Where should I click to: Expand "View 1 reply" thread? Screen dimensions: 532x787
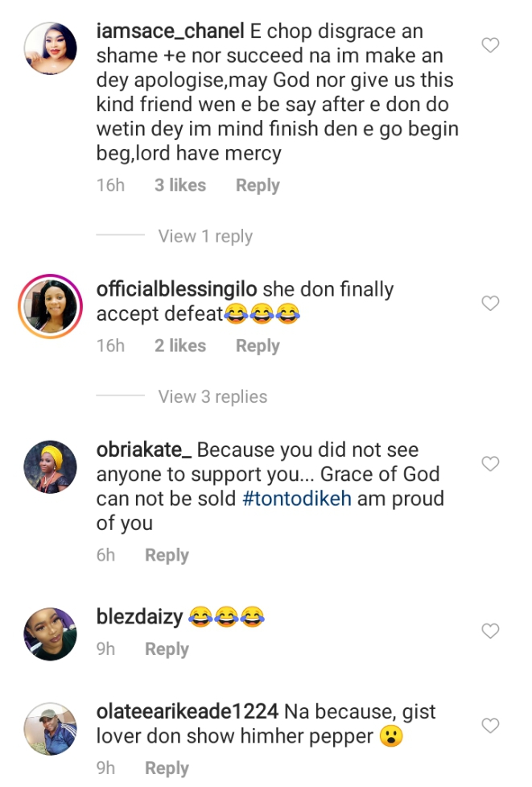tap(205, 236)
